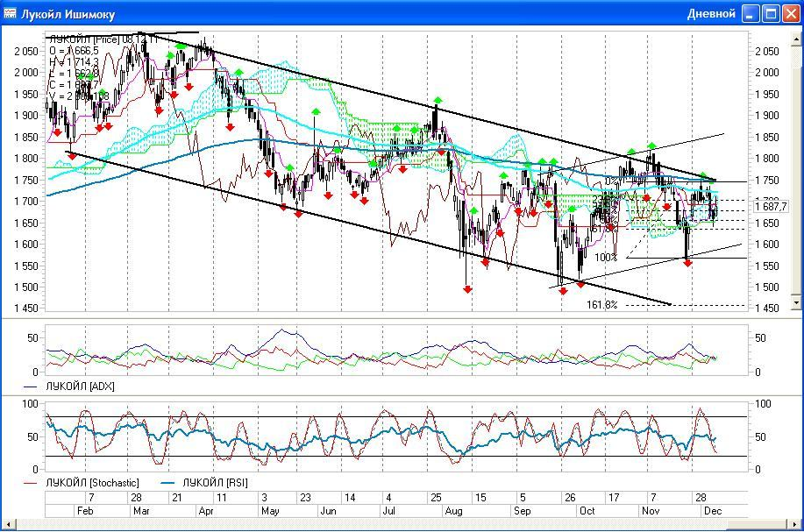Click the 100% Fibonacci level label
Viewport: 804px width, 532px height.
tap(606, 258)
